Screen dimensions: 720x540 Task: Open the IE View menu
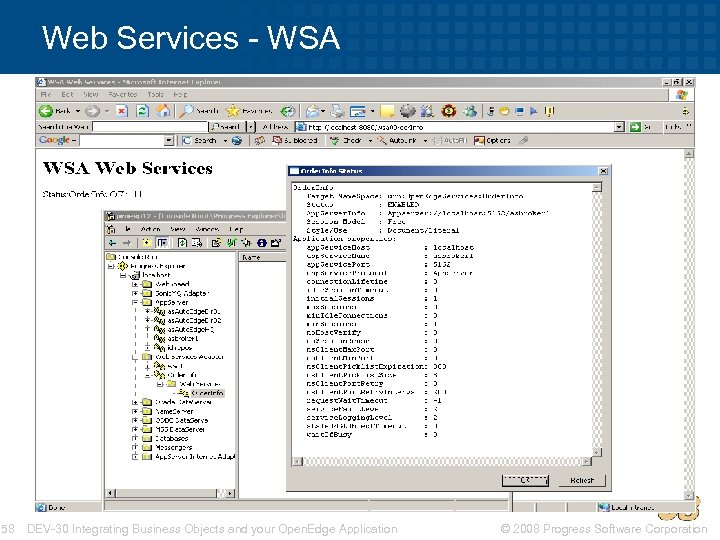(x=91, y=94)
